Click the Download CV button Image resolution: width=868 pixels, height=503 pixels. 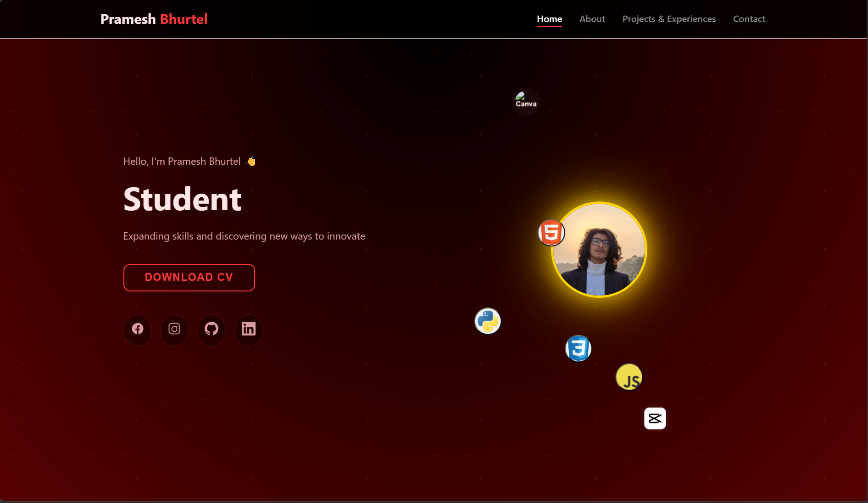point(189,277)
